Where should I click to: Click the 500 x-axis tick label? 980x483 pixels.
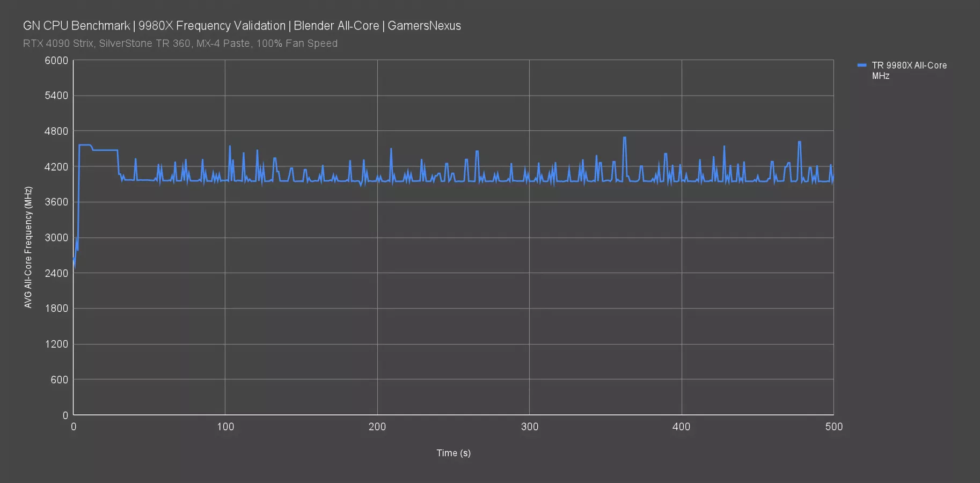pos(833,427)
